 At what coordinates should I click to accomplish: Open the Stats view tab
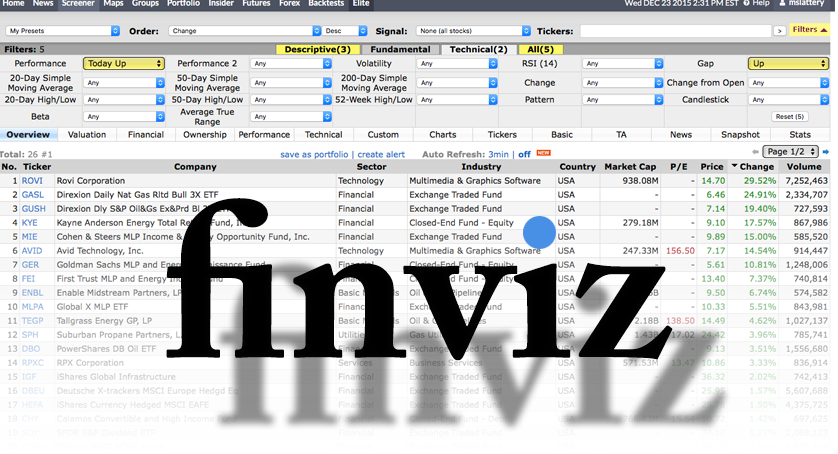(x=800, y=135)
